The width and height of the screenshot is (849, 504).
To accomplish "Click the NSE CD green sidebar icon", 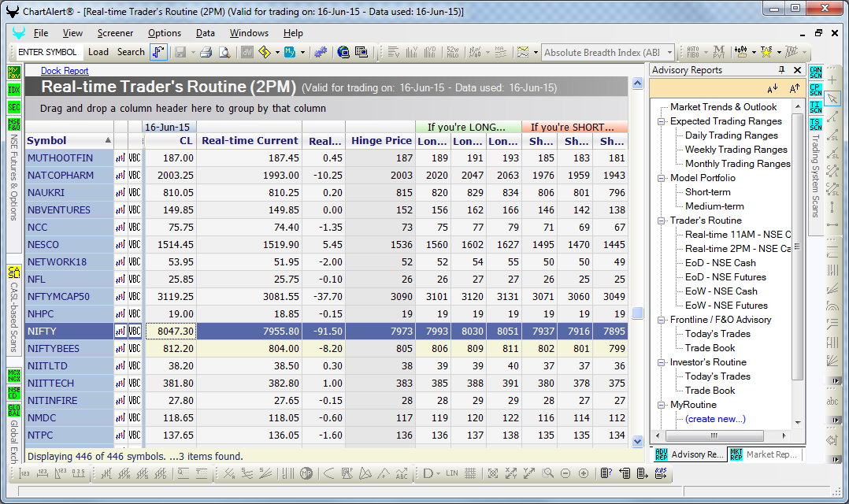I will (14, 392).
